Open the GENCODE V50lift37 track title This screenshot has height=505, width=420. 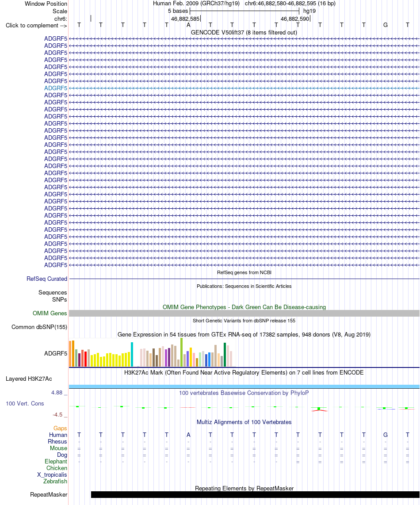tap(244, 33)
